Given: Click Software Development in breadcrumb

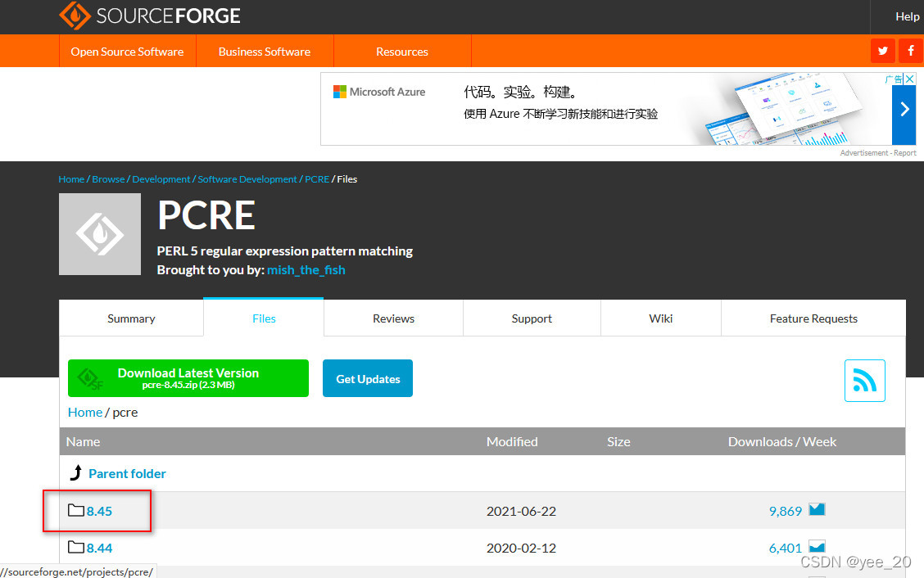Looking at the screenshot, I should coord(247,179).
